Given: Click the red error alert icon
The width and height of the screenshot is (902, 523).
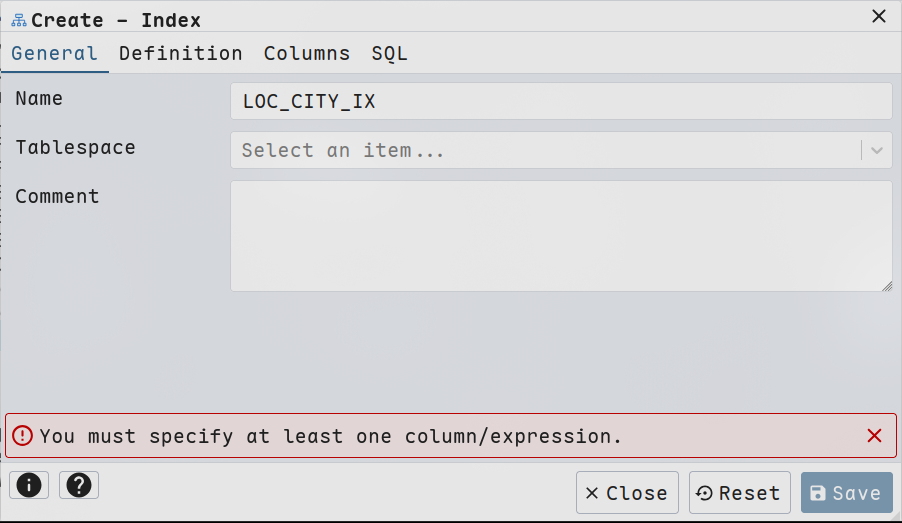Looking at the screenshot, I should (x=22, y=436).
